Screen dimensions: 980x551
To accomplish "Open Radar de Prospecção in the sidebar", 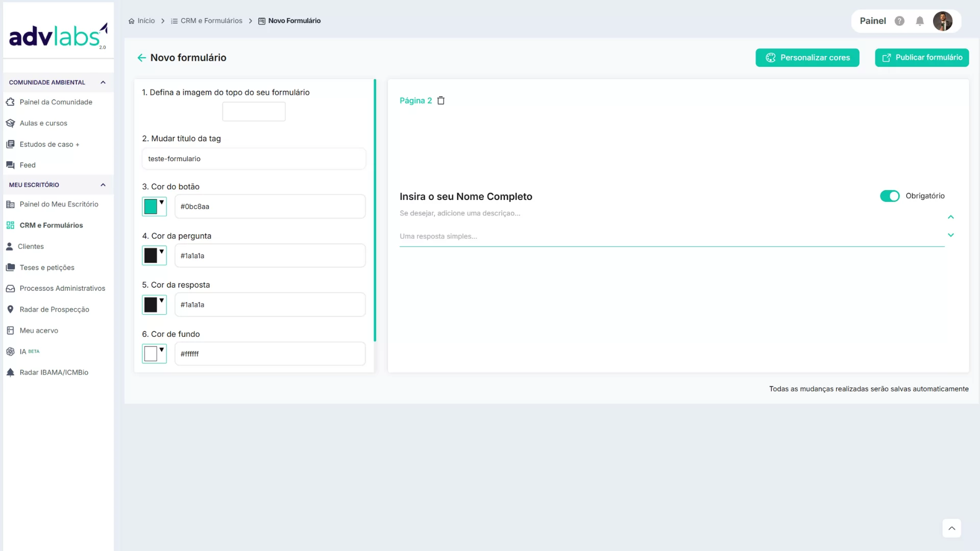I will coord(54,309).
